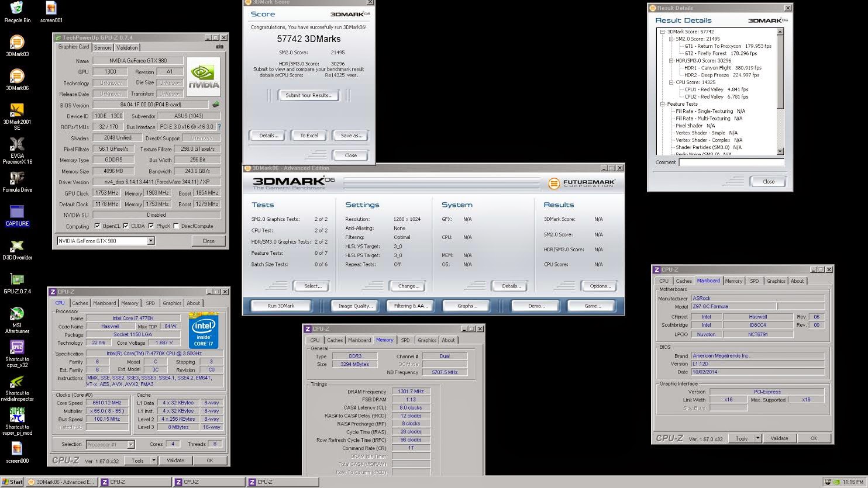This screenshot has width=868, height=488.
Task: Click the GPU-Z screenshot camera icon
Action: click(x=220, y=47)
